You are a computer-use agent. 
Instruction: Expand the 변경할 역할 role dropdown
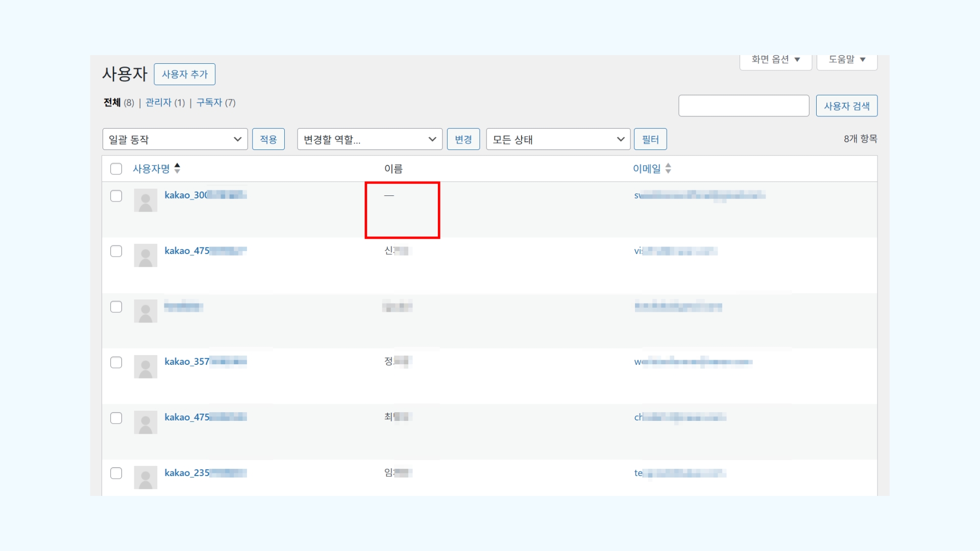coord(370,139)
